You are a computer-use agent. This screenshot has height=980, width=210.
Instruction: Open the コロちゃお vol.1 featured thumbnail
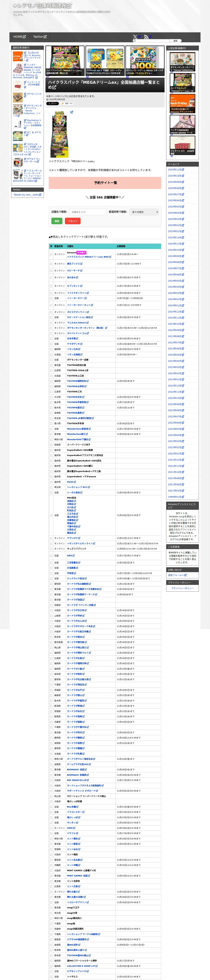(x=105, y=61)
